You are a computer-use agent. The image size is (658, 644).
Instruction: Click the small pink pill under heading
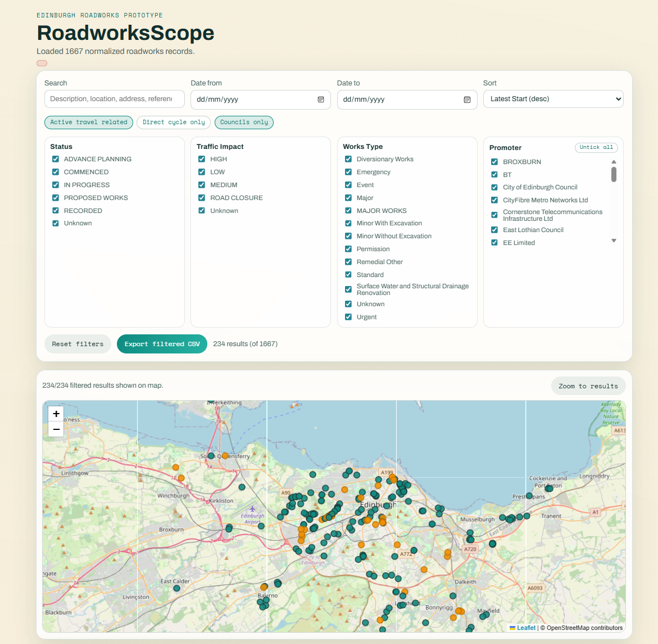[x=42, y=64]
